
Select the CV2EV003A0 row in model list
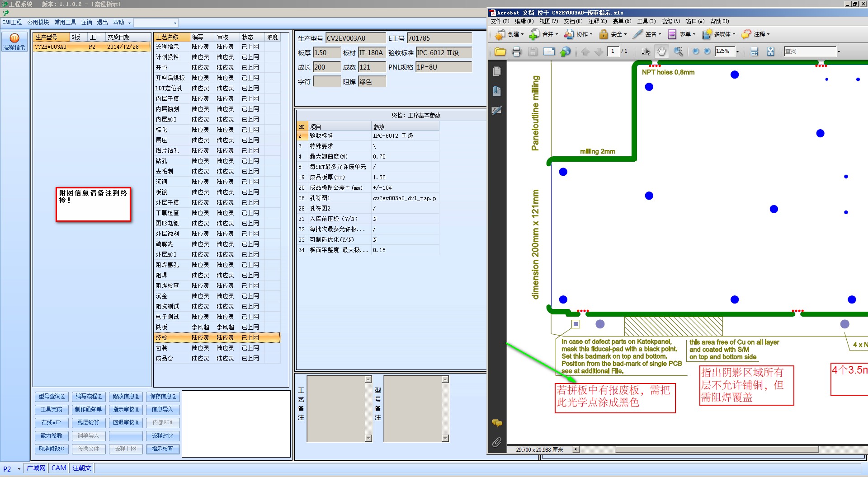(91, 47)
